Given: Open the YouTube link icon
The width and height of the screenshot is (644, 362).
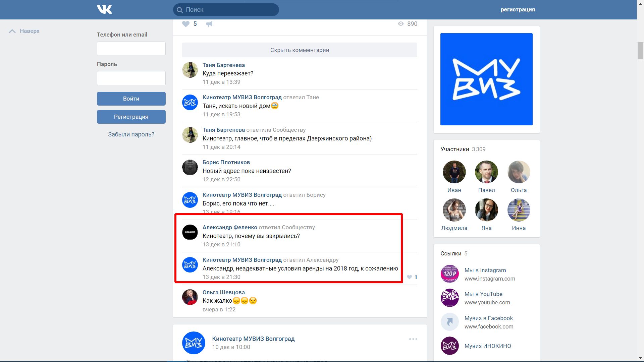Looking at the screenshot, I should [449, 298].
